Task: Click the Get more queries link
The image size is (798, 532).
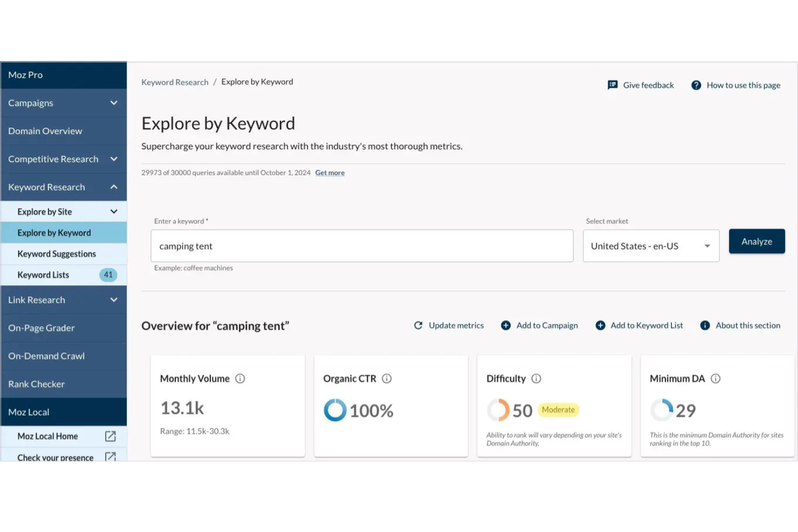Action: [x=330, y=173]
